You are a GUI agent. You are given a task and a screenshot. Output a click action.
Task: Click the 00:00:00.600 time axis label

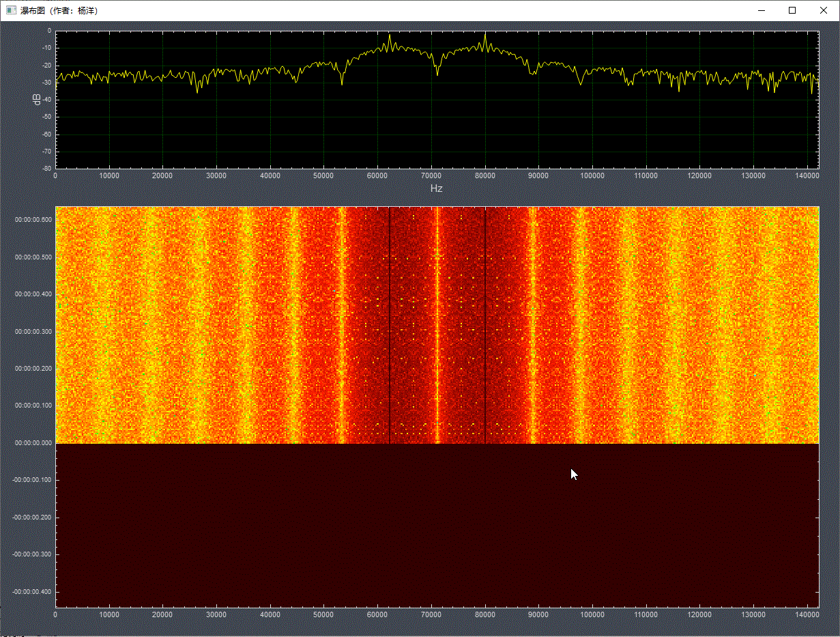(x=33, y=220)
